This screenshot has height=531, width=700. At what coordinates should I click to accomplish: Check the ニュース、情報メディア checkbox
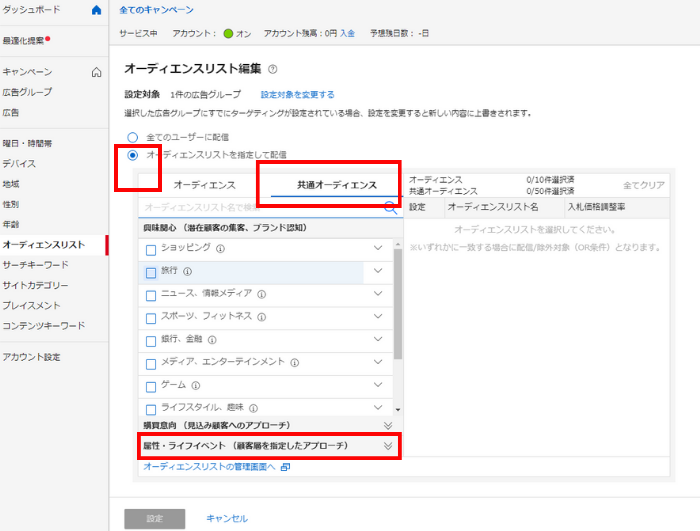pos(151,296)
